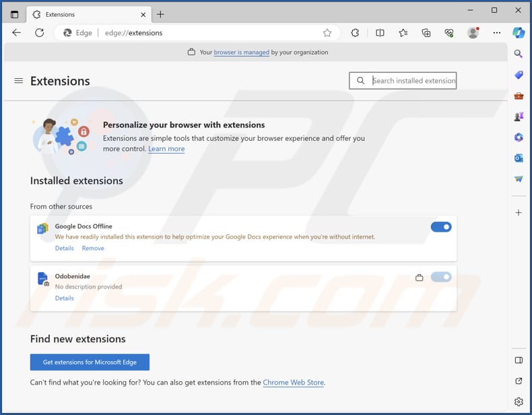Open the Outlook sidebar icon

(x=519, y=158)
